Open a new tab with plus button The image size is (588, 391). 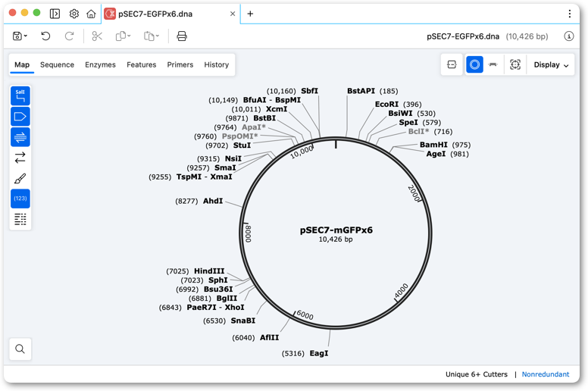click(250, 14)
